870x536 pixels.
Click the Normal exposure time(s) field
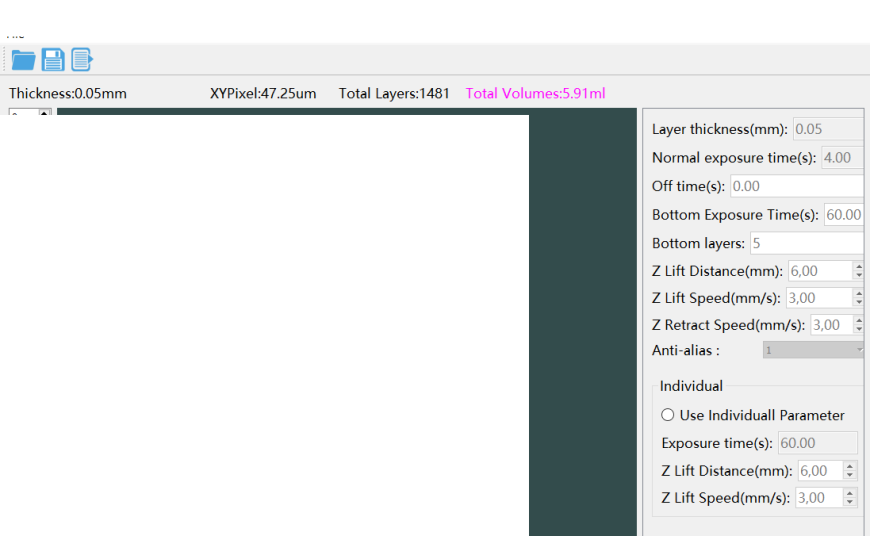[842, 158]
